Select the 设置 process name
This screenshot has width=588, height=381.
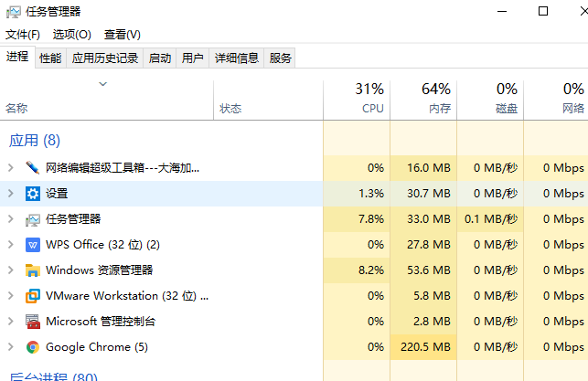point(57,194)
